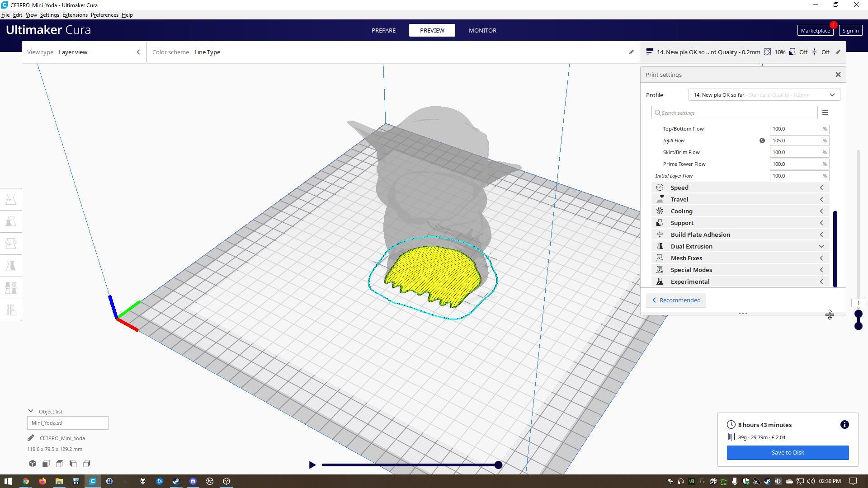Select the top view camera icon

point(60,464)
